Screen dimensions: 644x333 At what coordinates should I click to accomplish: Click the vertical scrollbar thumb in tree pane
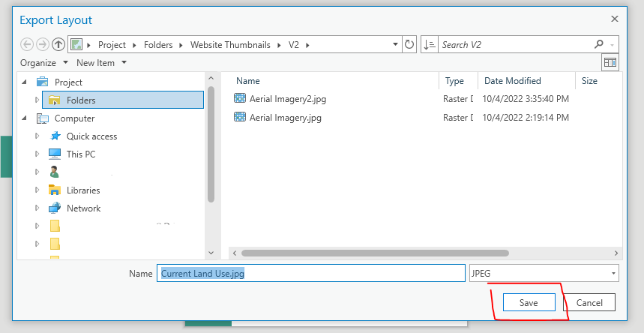(x=211, y=144)
